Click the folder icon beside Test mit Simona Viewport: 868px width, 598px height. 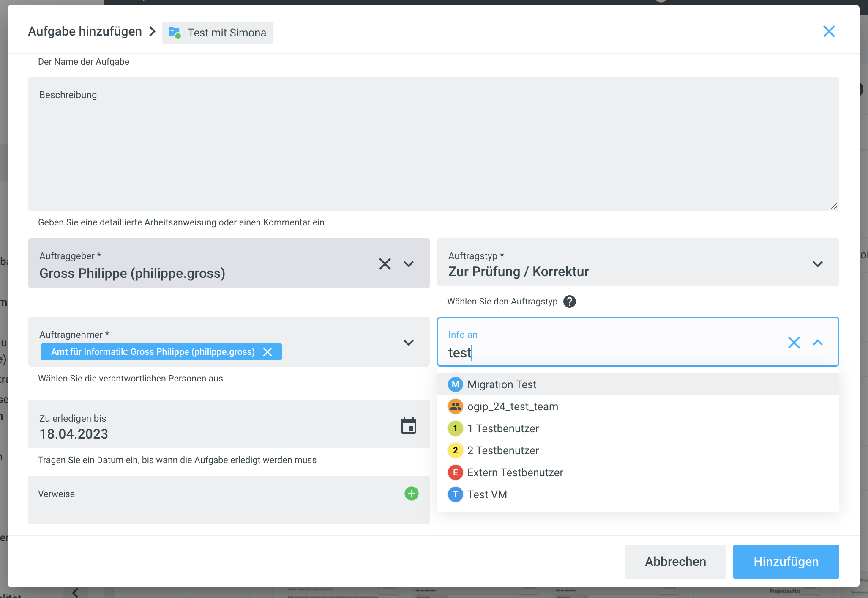point(175,33)
